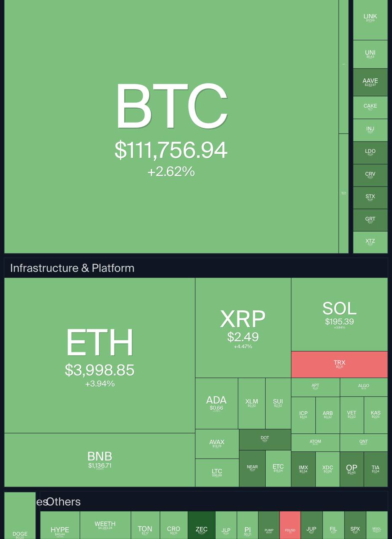Open the WEETH tile
The height and width of the screenshot is (539, 392).
(x=105, y=525)
